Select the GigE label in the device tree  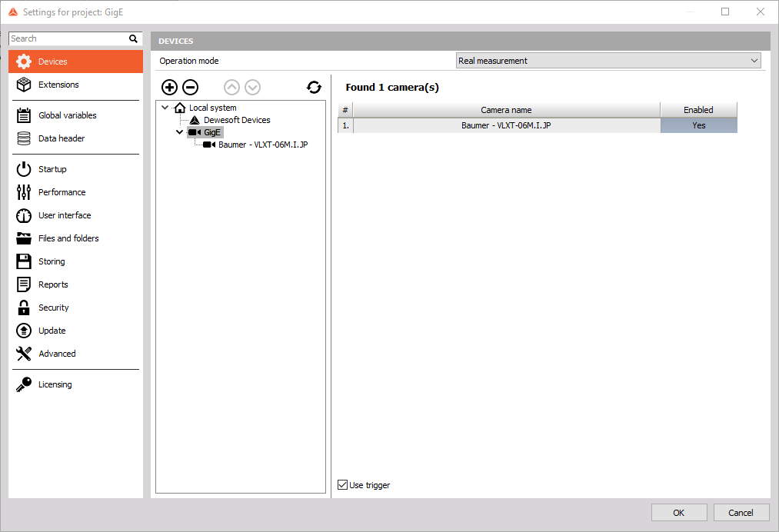coord(212,133)
